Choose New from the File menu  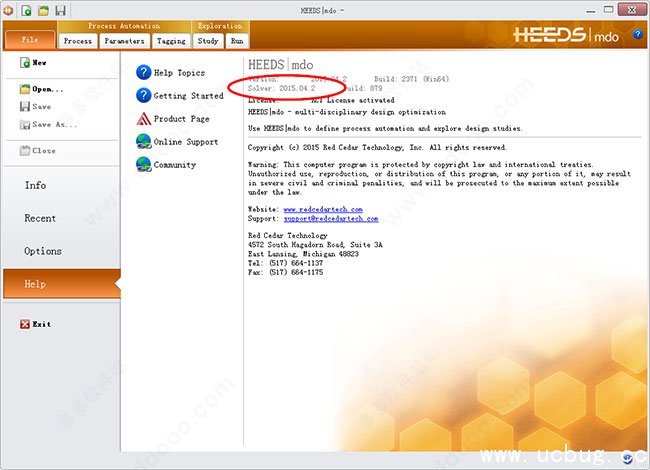[33, 63]
